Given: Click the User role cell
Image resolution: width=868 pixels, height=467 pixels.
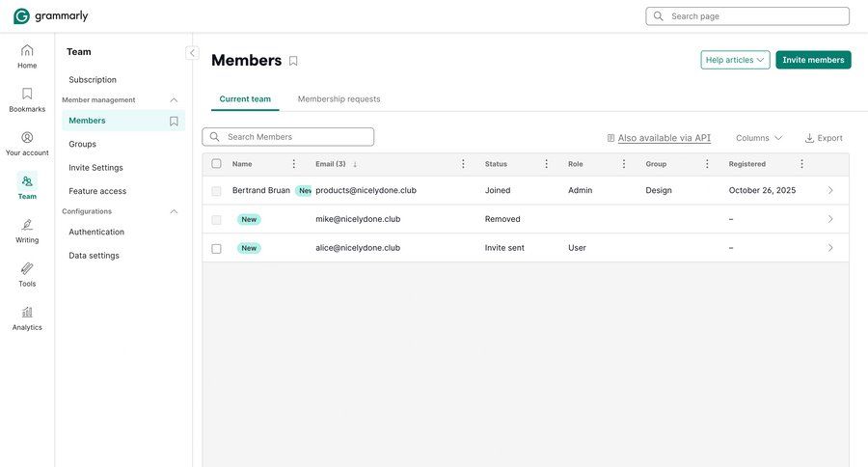Looking at the screenshot, I should click(577, 248).
